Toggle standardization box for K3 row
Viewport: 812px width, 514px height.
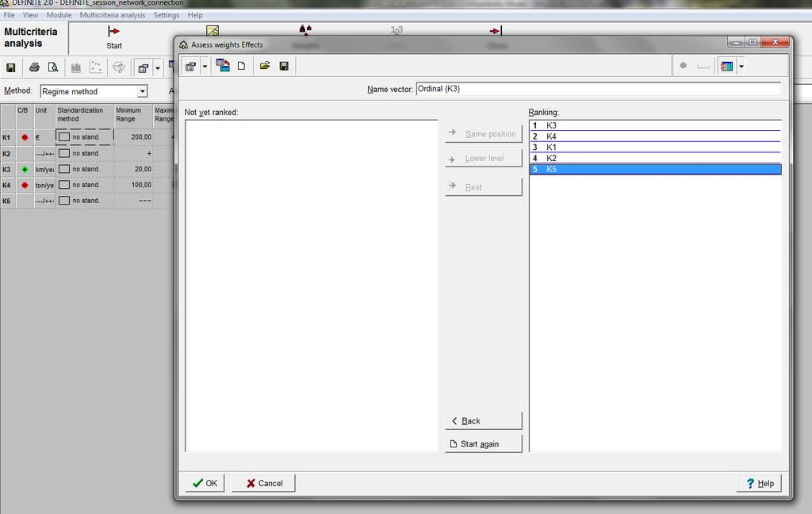pyautogui.click(x=63, y=169)
